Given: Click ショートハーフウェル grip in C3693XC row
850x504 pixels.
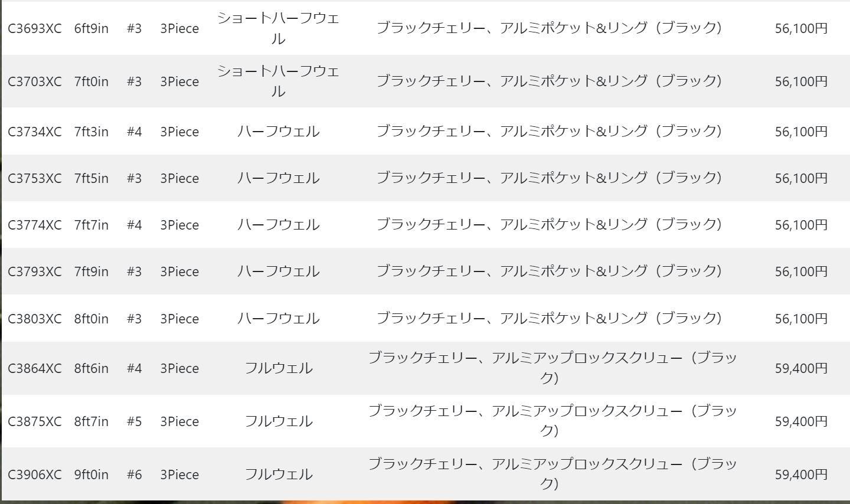Looking at the screenshot, I should pyautogui.click(x=279, y=28).
